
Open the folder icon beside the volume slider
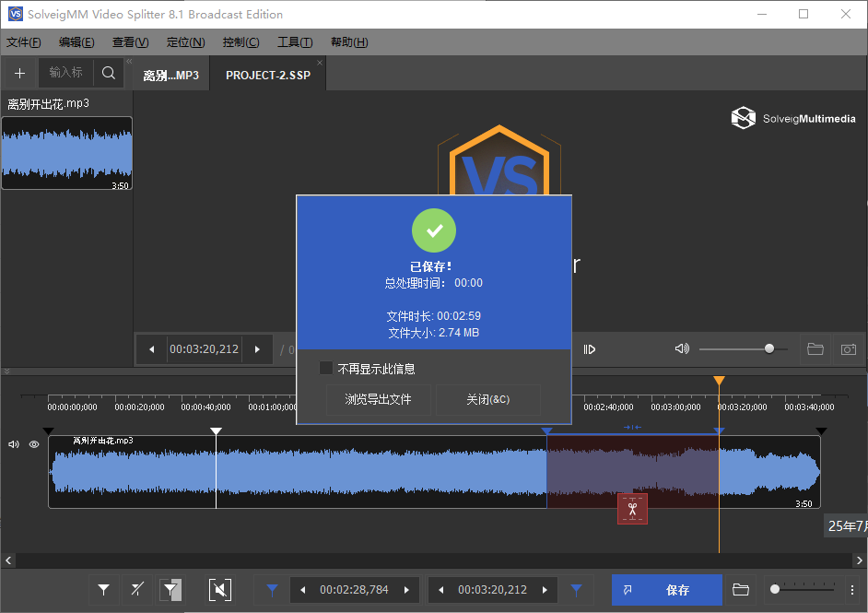[x=815, y=349]
